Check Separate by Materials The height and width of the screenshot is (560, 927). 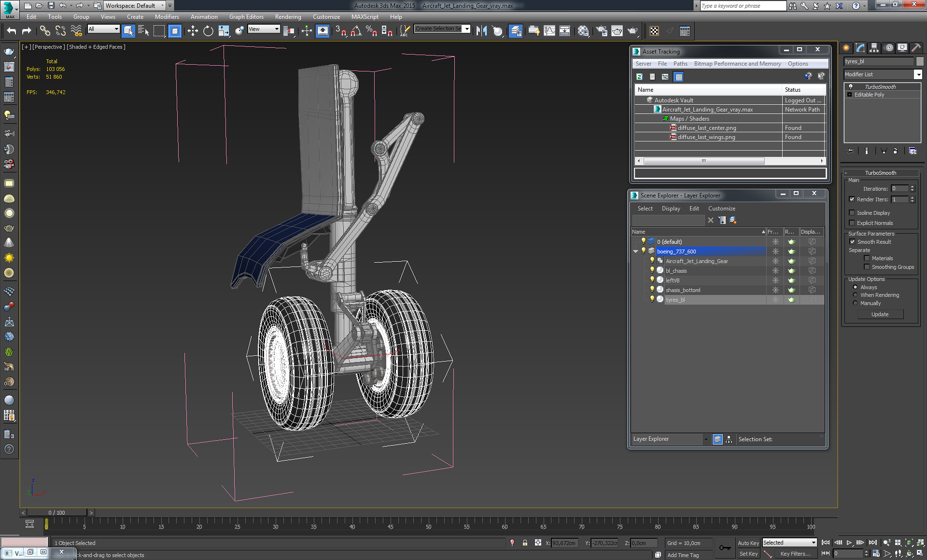pyautogui.click(x=867, y=258)
